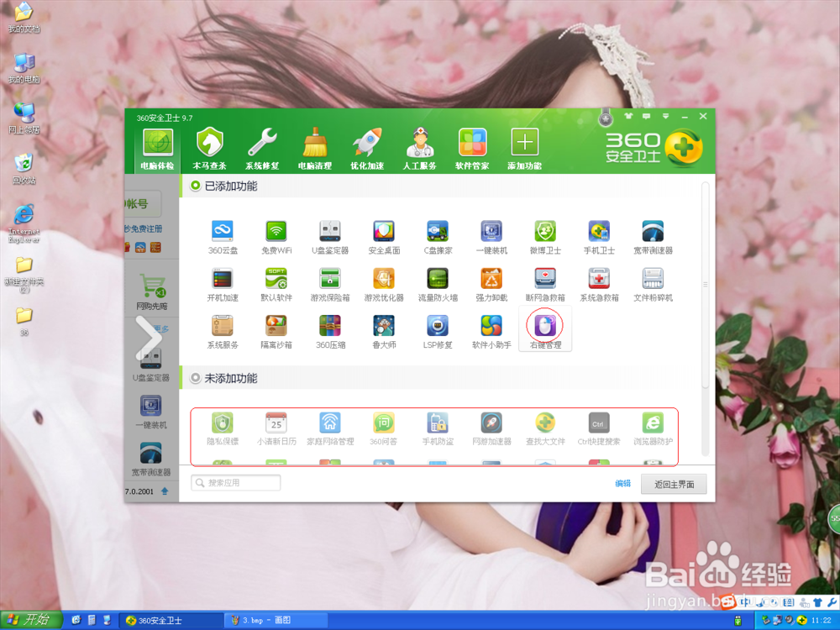Viewport: 840px width, 630px height.
Task: Open the 网购先赔 sidebar item
Action: point(151,292)
